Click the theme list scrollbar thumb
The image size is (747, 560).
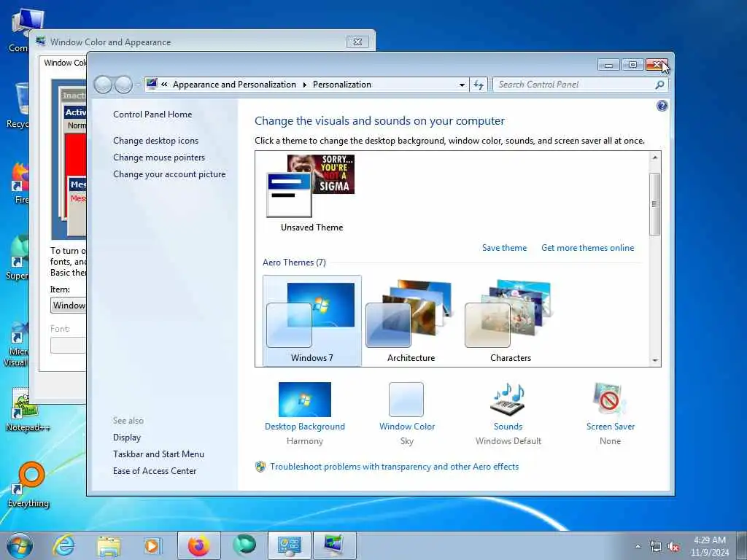pos(655,204)
